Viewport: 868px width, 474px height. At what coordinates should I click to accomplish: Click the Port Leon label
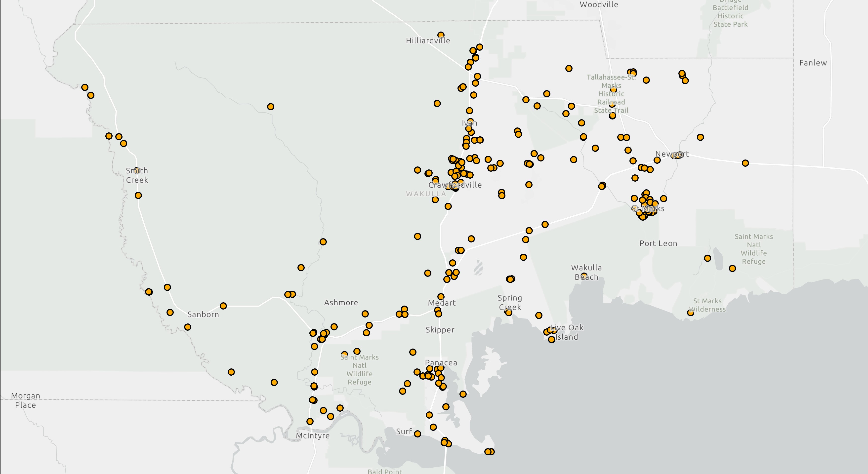pyautogui.click(x=658, y=243)
